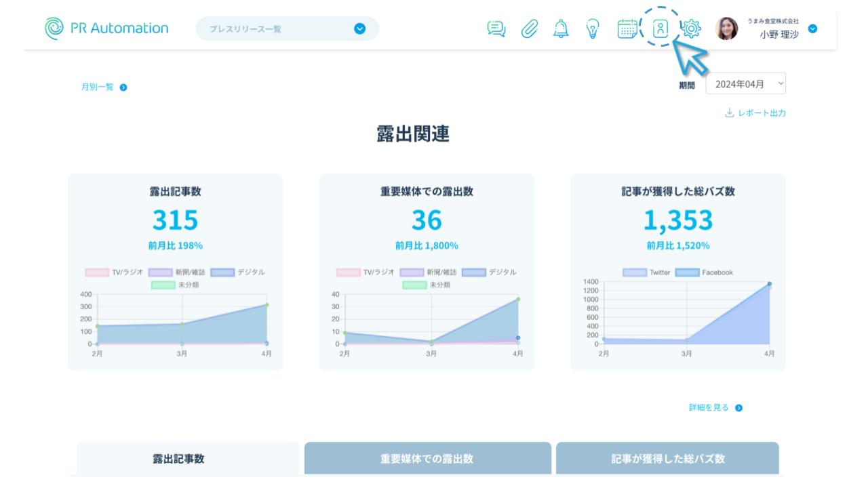Open the calendar icon
This screenshot has width=868, height=488.
point(627,28)
